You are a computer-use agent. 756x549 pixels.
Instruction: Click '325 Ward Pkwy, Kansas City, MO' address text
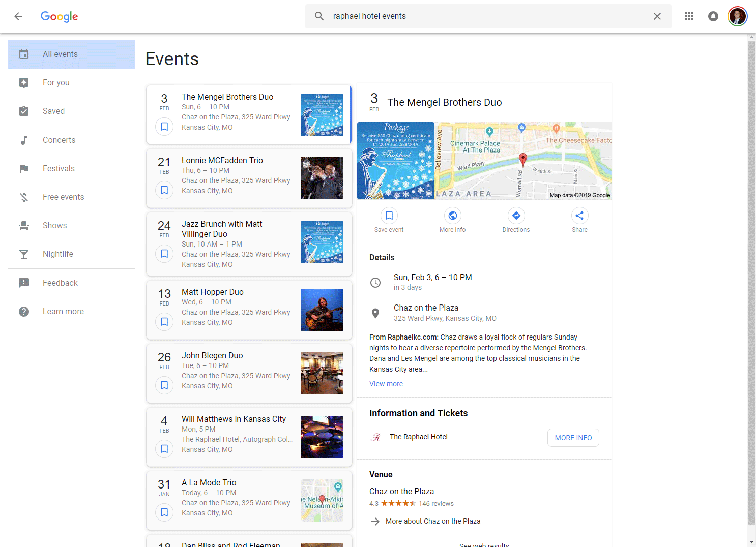pyautogui.click(x=445, y=318)
